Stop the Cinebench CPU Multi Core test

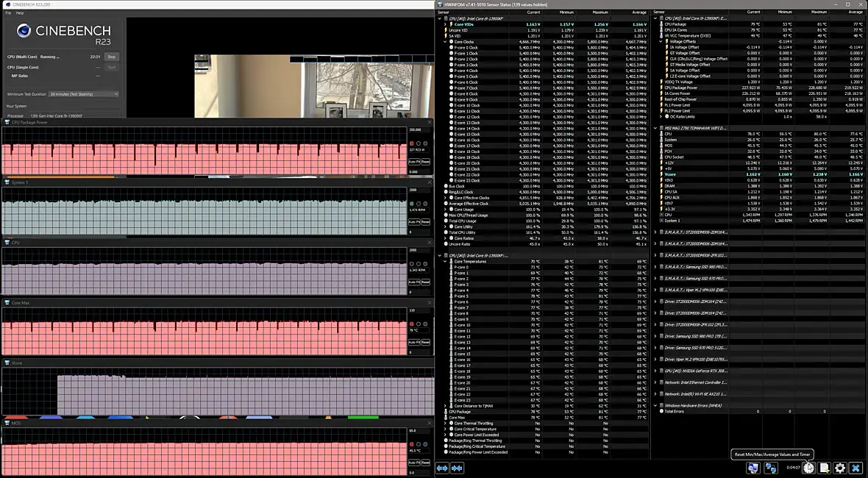click(111, 57)
